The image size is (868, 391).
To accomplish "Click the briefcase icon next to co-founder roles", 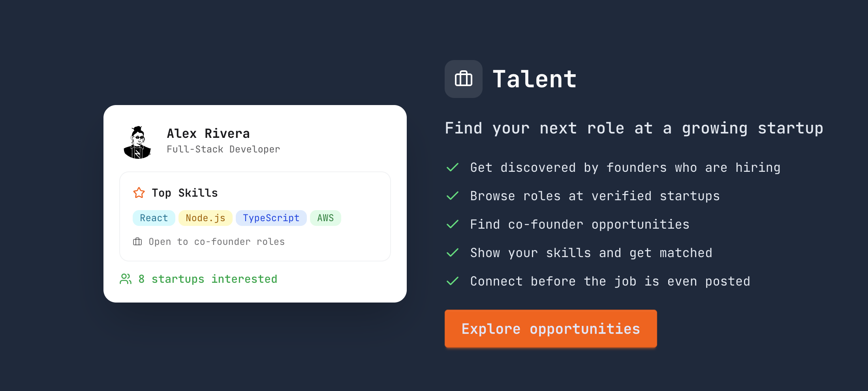I will (137, 241).
